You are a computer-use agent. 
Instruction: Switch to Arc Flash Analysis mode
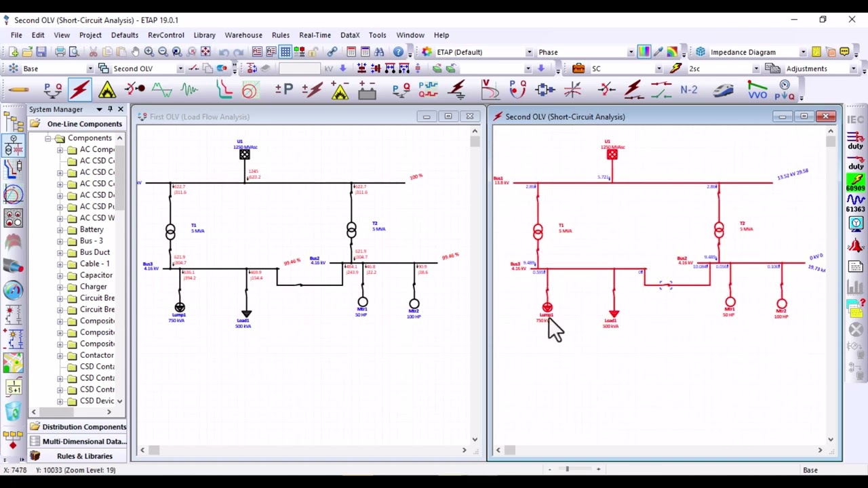tap(106, 89)
